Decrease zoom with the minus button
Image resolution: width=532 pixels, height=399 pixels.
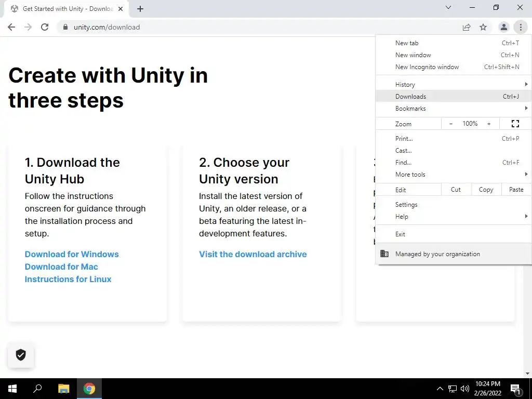click(x=450, y=124)
